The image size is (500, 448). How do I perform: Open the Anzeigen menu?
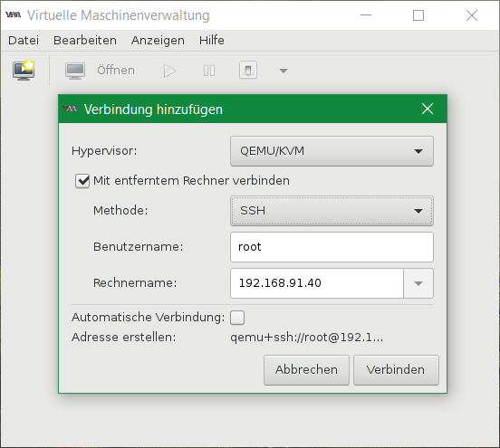[158, 41]
